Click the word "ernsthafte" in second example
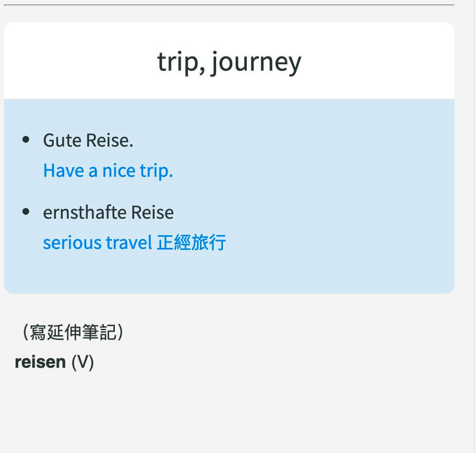The height and width of the screenshot is (453, 476). (x=85, y=212)
